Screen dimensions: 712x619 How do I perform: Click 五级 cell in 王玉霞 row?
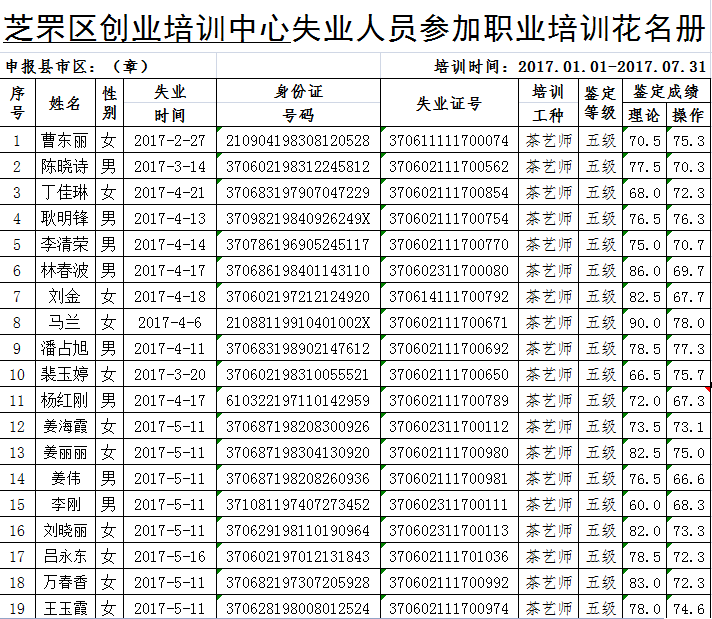pyautogui.click(x=600, y=608)
